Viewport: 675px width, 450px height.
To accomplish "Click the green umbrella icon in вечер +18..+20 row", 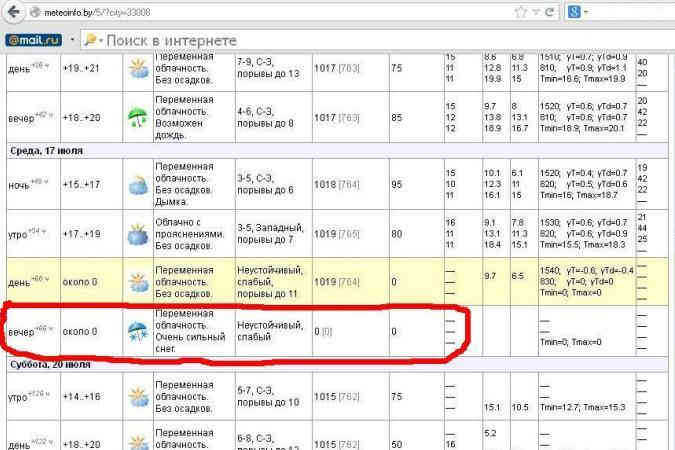I will (x=138, y=117).
